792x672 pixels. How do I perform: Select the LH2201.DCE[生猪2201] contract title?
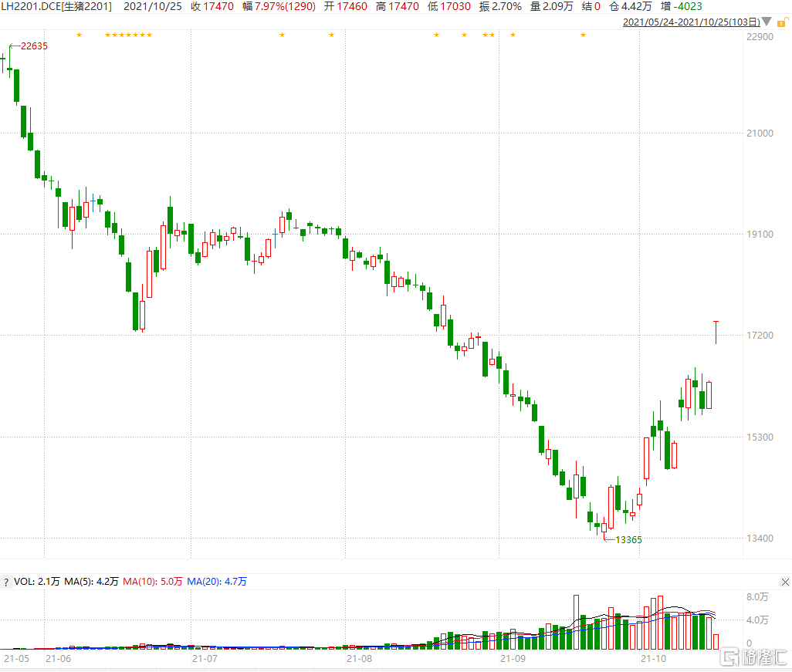click(x=56, y=7)
